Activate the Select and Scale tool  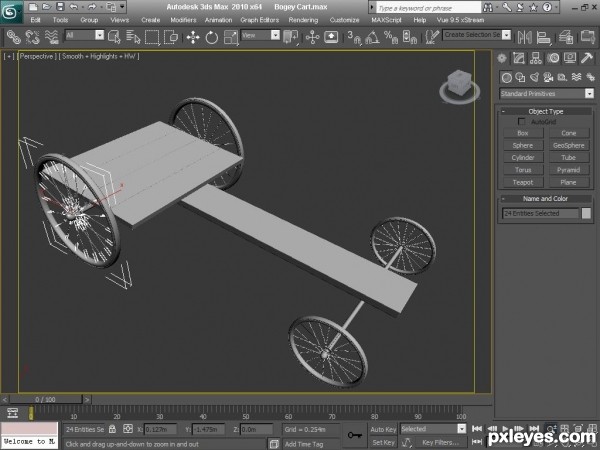pos(231,37)
